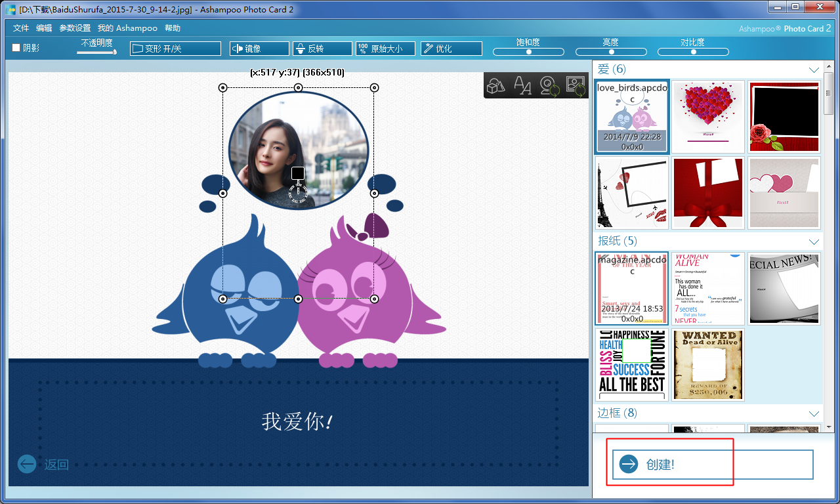
Task: Choose the Wanted Dead or Alive template
Action: pyautogui.click(x=708, y=364)
